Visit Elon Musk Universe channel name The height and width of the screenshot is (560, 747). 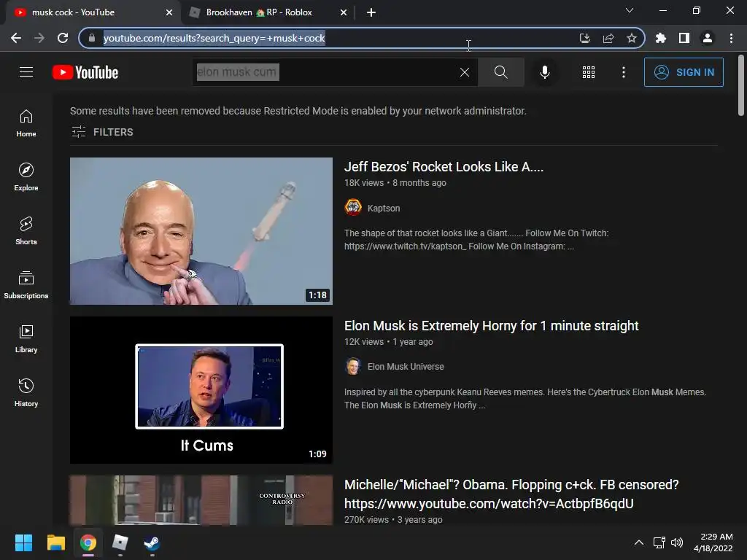pos(406,367)
